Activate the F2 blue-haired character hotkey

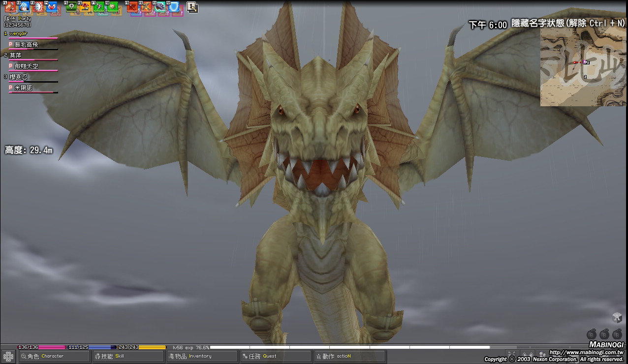click(24, 7)
